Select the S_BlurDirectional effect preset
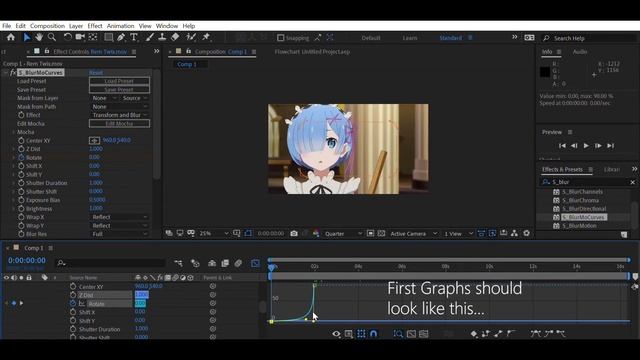This screenshot has height=360, width=640. [584, 209]
